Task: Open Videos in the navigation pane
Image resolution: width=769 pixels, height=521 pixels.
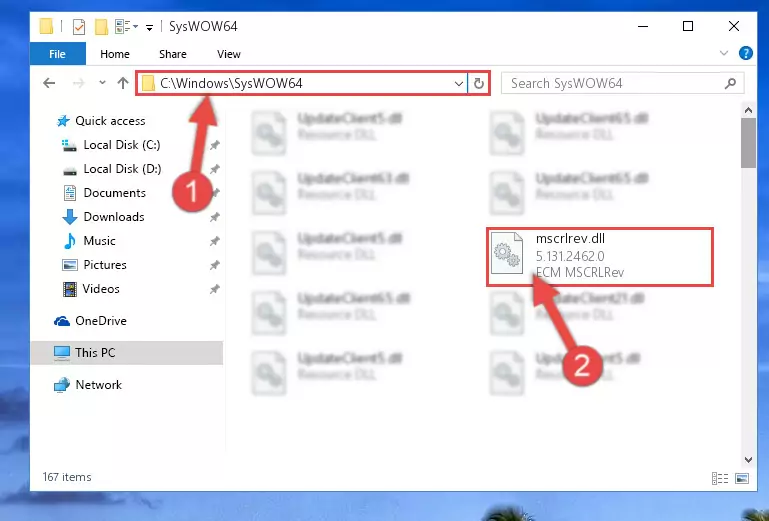Action: tap(91, 289)
